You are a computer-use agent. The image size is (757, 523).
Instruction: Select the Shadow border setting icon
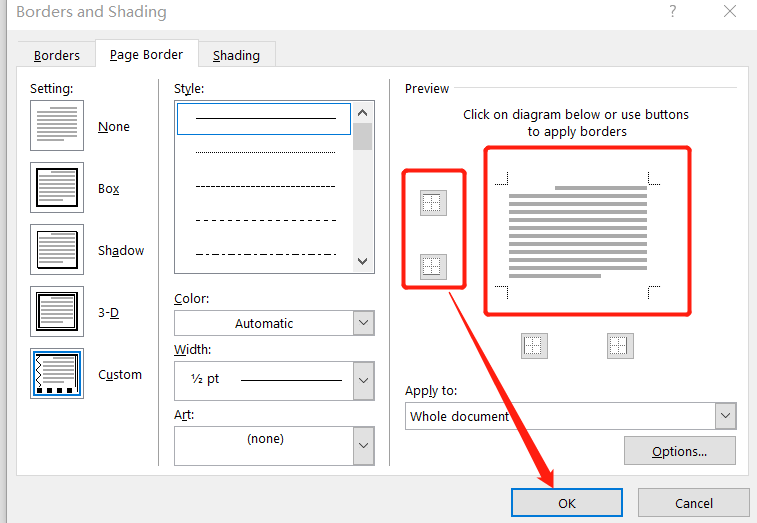click(57, 250)
